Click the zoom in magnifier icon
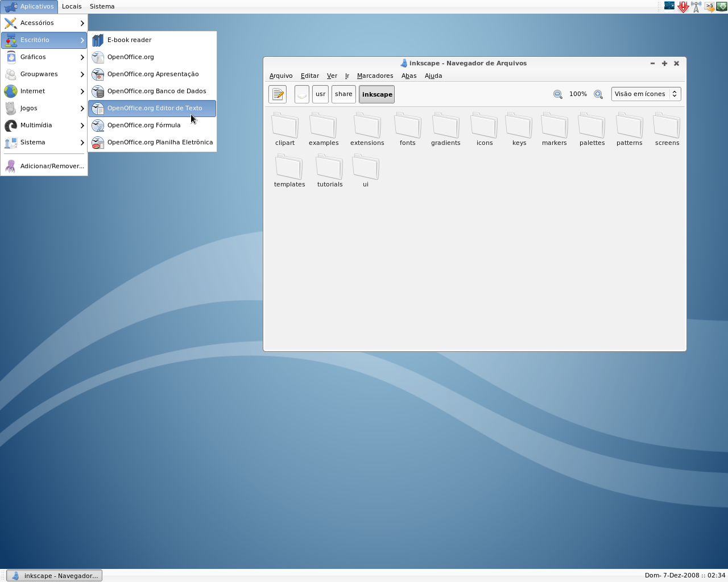728x582 pixels. (x=598, y=94)
